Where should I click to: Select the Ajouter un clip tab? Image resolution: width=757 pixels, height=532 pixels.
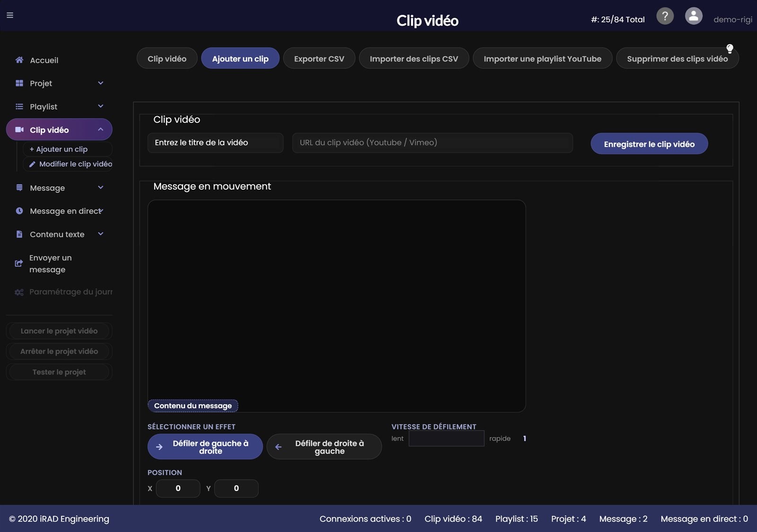click(x=240, y=59)
